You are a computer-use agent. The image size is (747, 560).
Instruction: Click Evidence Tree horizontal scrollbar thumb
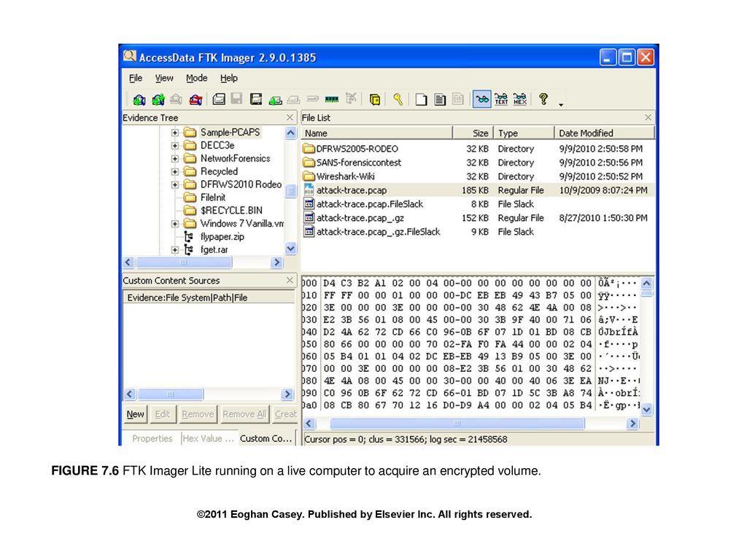(x=184, y=262)
